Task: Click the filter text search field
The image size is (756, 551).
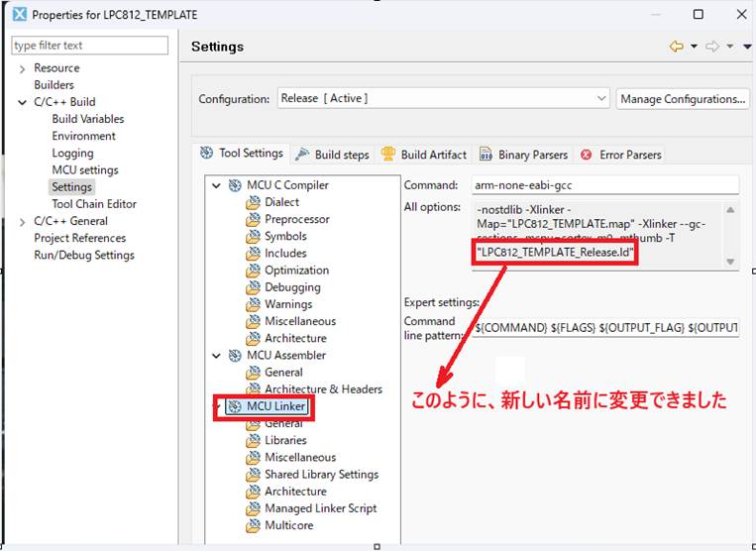Action: tap(89, 46)
